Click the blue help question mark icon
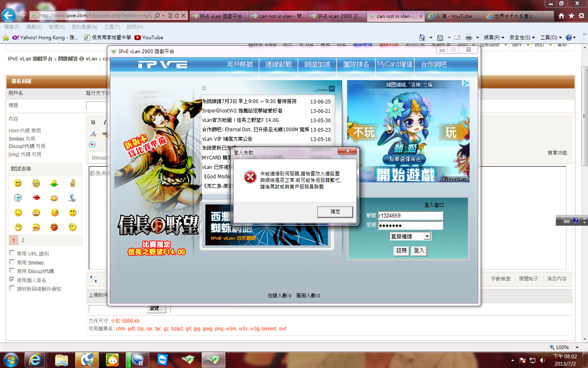The image size is (588, 368). pyautogui.click(x=569, y=38)
